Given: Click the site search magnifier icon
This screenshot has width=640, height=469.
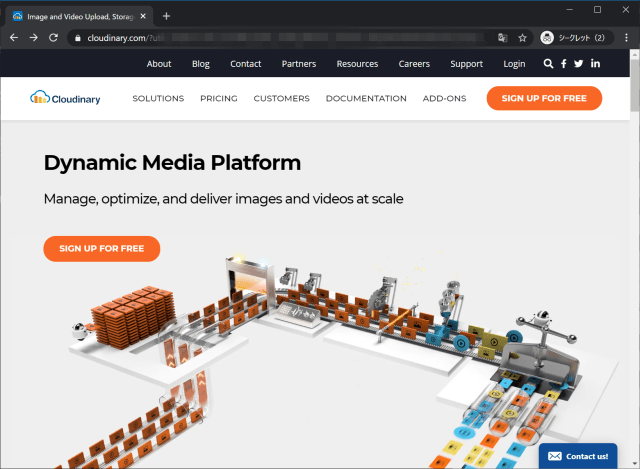Looking at the screenshot, I should 549,64.
